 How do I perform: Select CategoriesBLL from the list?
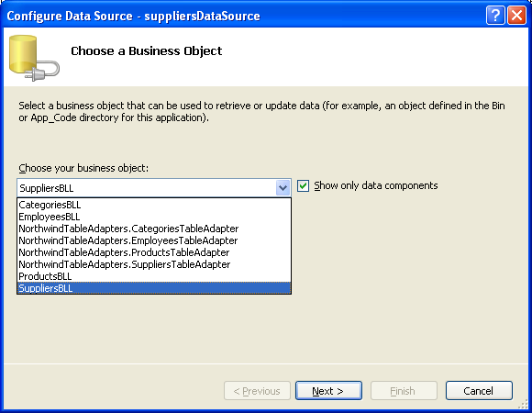click(x=154, y=205)
